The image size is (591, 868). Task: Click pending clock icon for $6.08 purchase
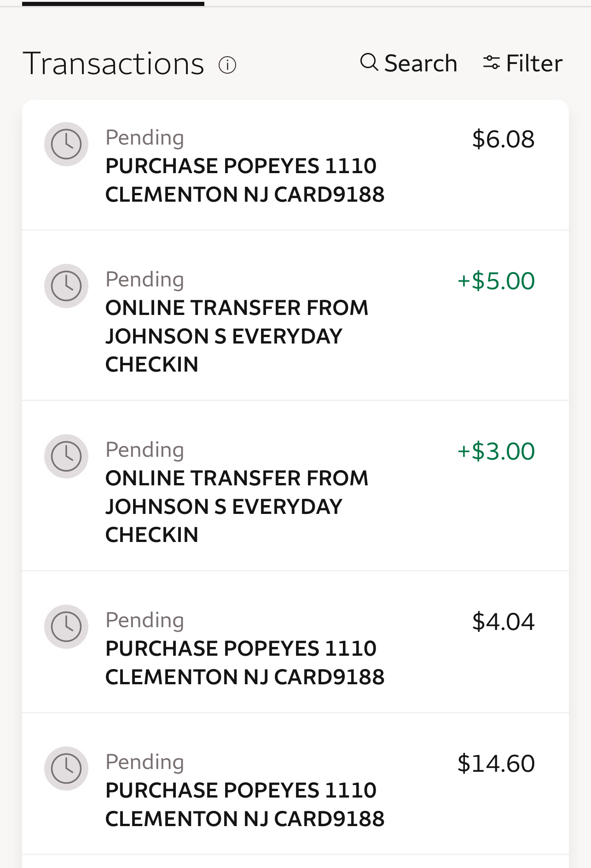tap(66, 144)
